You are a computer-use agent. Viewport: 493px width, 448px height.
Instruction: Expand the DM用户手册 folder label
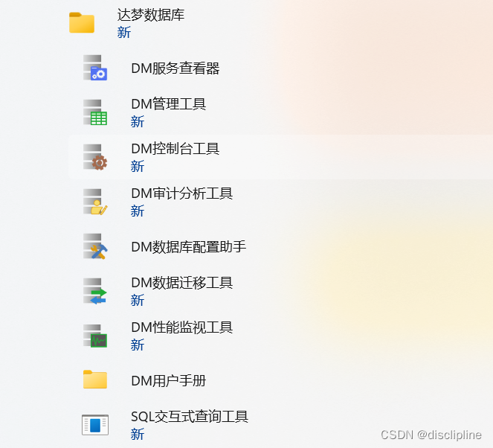pyautogui.click(x=169, y=381)
